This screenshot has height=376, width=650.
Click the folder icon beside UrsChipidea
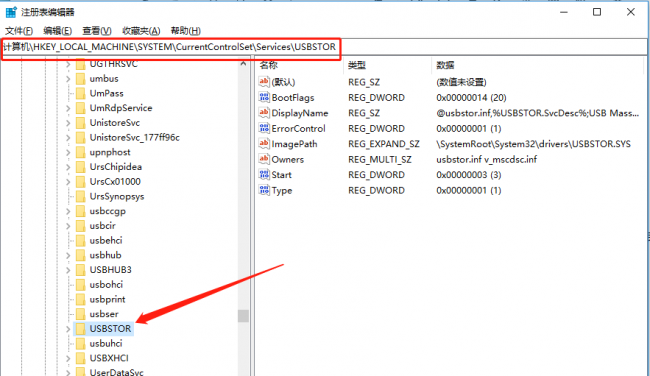81,167
